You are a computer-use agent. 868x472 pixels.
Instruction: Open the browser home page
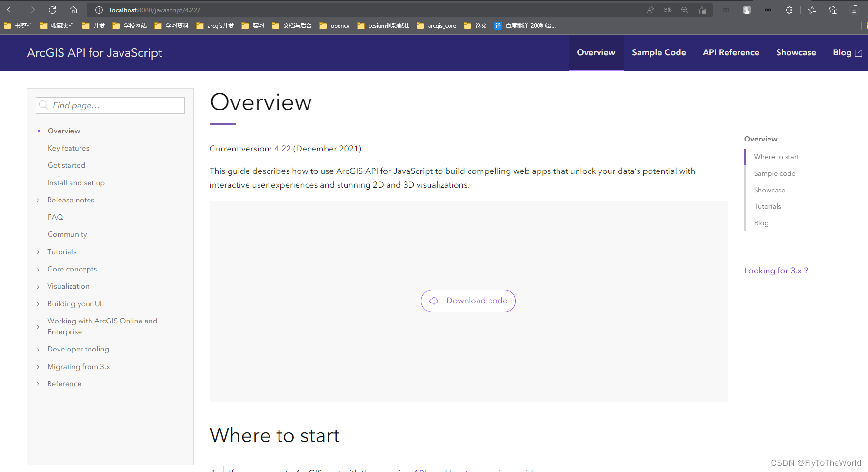[73, 10]
